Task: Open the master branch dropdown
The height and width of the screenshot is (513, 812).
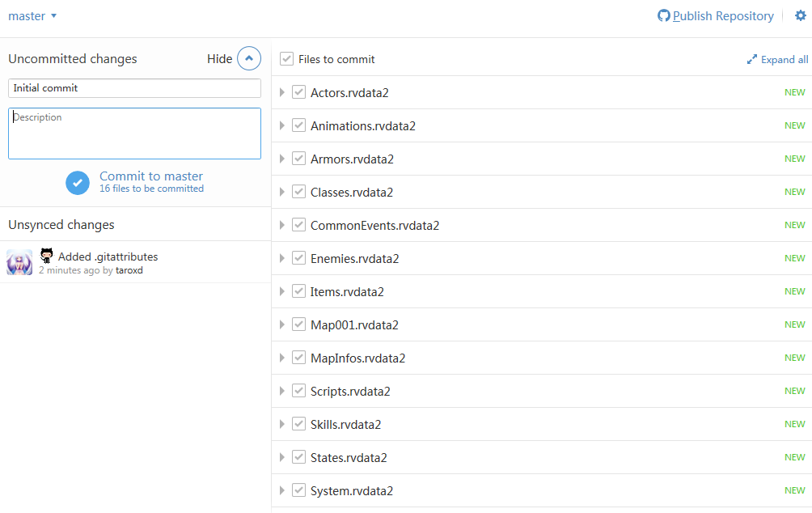Action: (x=32, y=16)
